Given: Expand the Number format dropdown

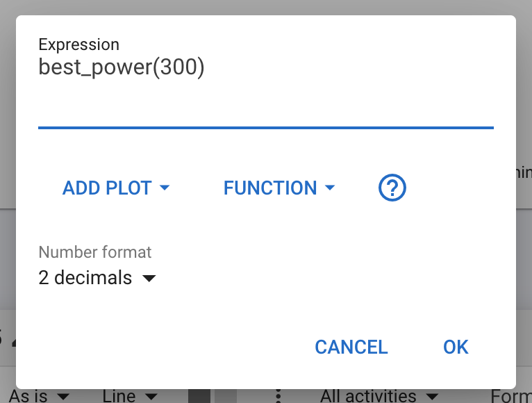Looking at the screenshot, I should coord(97,278).
